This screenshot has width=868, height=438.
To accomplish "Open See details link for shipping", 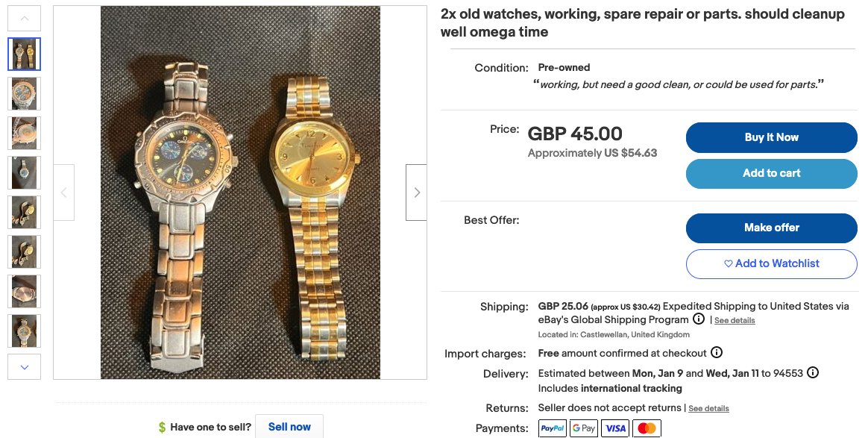I will coord(735,320).
